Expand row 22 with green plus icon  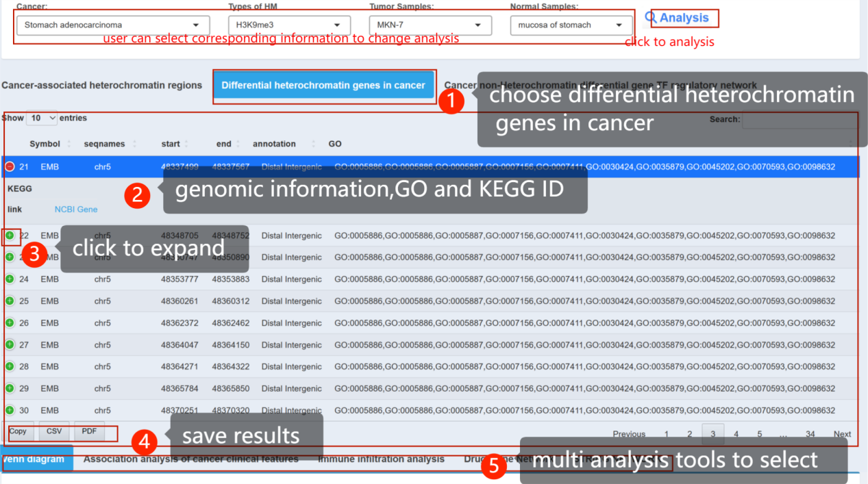10,235
